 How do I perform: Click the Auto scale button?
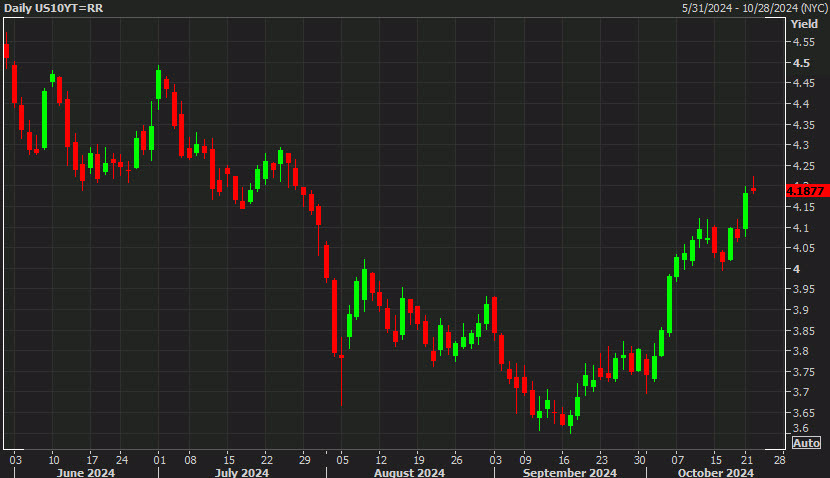(x=806, y=443)
